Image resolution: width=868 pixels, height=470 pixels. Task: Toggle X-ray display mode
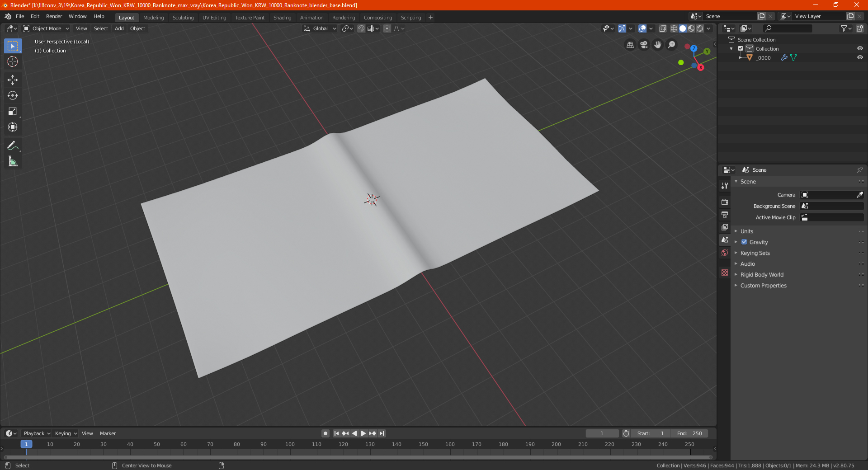click(x=662, y=28)
